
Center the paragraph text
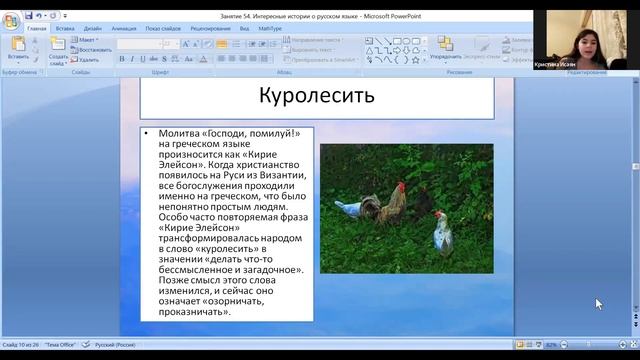tap(232, 59)
